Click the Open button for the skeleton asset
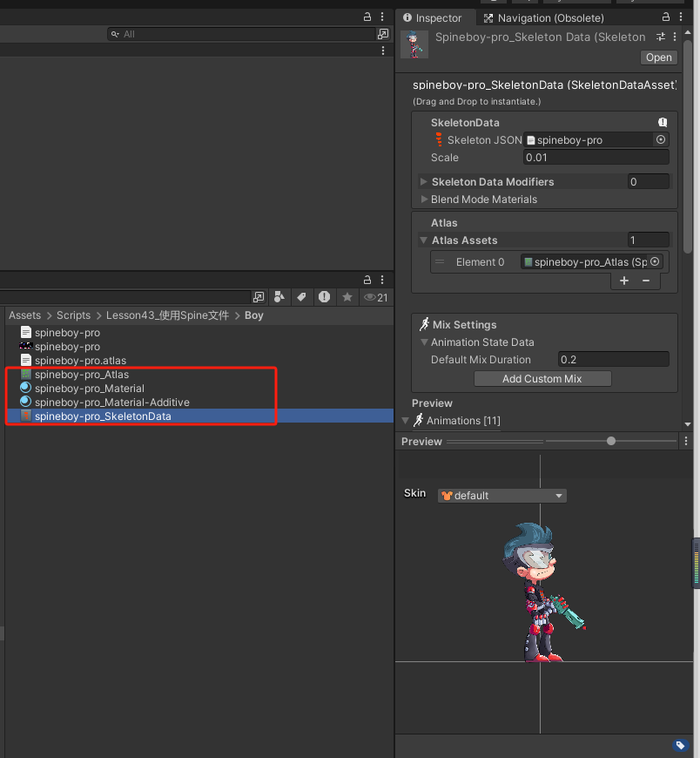 (x=658, y=58)
